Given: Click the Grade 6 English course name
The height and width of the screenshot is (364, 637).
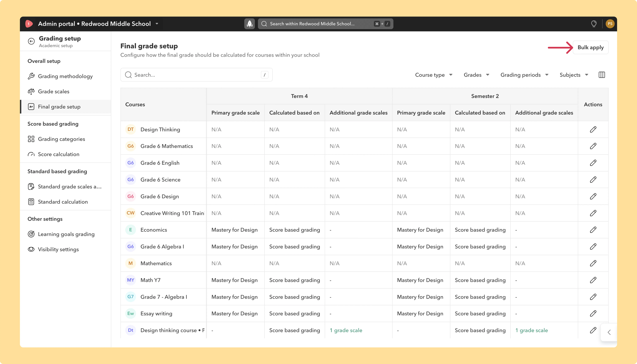Looking at the screenshot, I should coord(160,163).
